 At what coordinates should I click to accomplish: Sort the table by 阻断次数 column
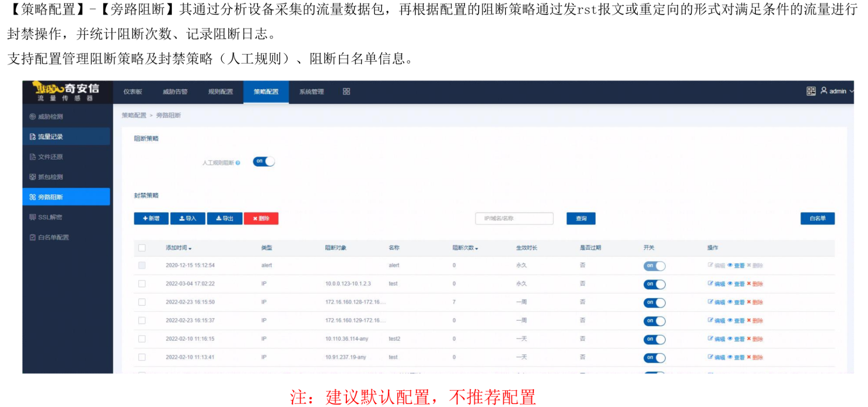(x=465, y=248)
